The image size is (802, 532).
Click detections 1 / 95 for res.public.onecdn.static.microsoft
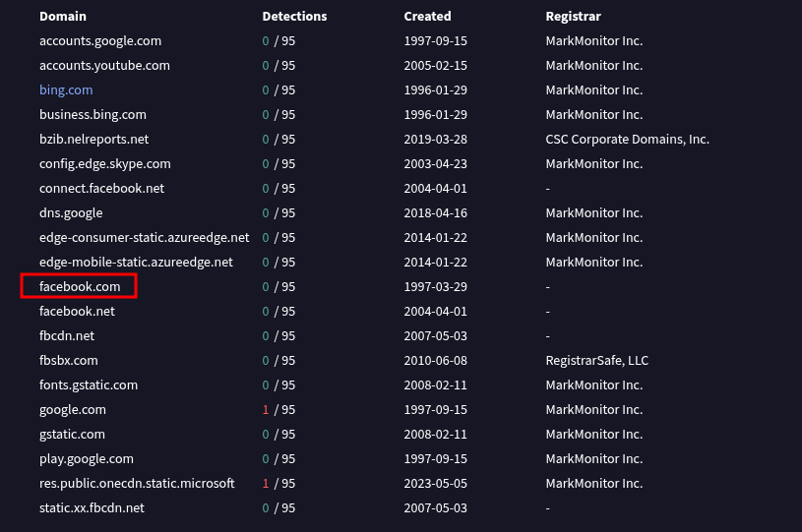278,483
